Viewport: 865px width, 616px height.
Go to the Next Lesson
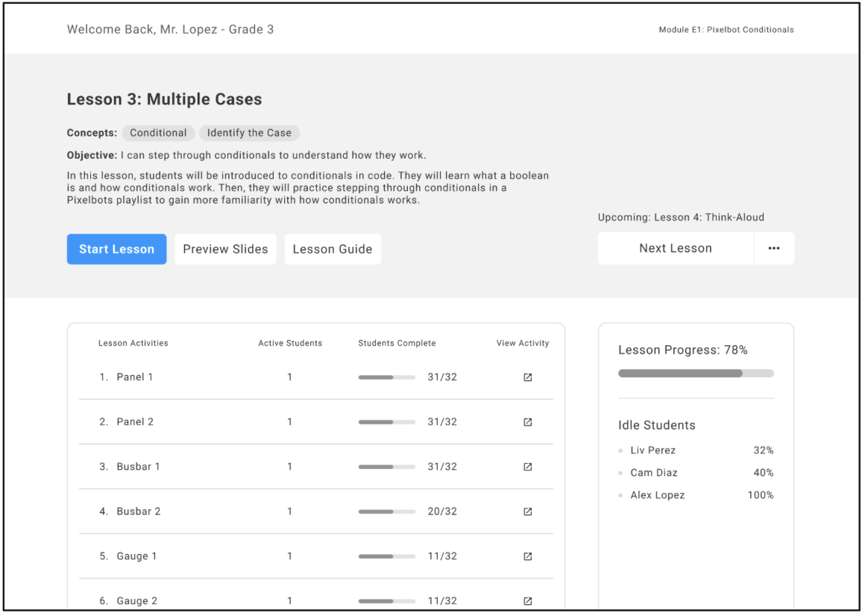coord(675,248)
